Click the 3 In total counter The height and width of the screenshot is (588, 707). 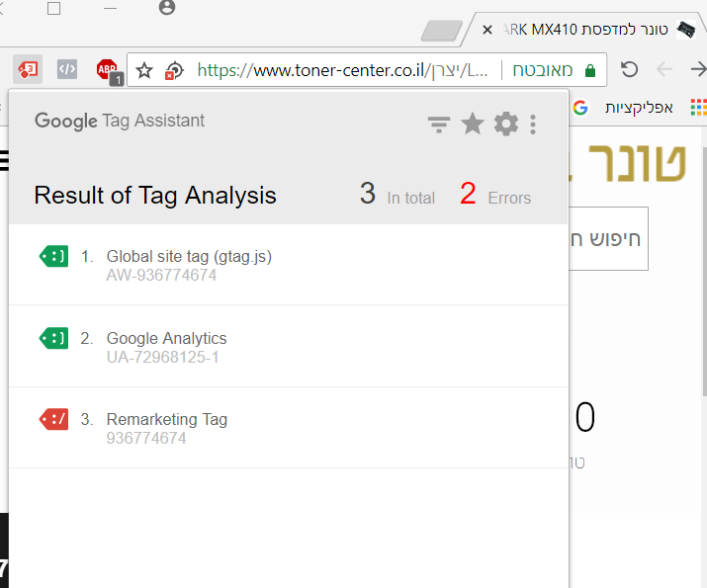tap(398, 195)
